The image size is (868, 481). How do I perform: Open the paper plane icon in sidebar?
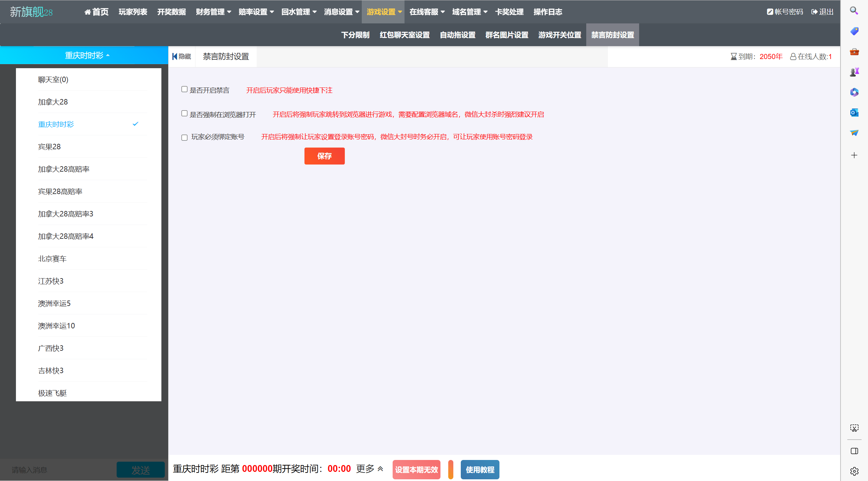pyautogui.click(x=854, y=133)
